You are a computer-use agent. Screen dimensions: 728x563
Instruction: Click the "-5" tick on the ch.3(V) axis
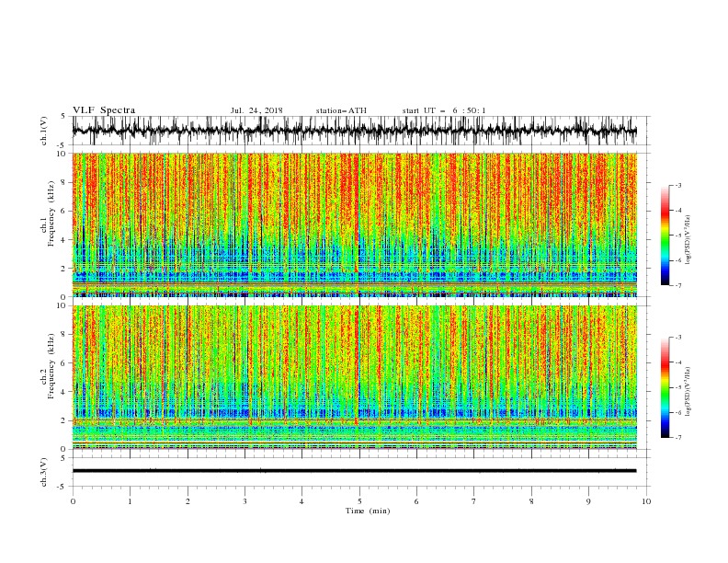63,487
